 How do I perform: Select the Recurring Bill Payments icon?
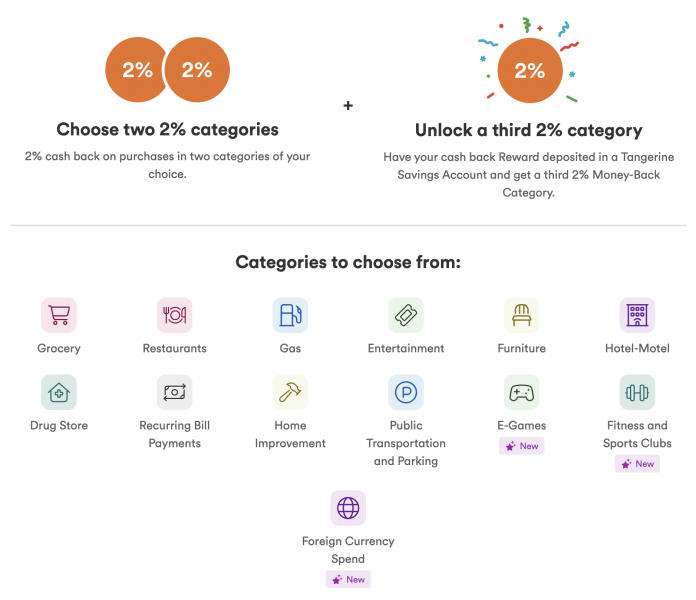tap(174, 392)
